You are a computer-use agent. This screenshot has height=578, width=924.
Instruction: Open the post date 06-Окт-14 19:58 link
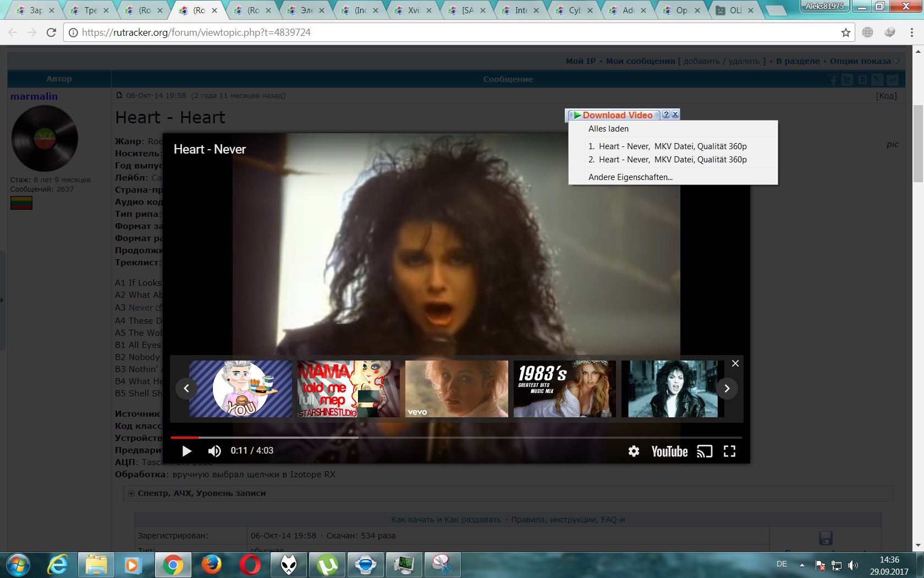156,95
